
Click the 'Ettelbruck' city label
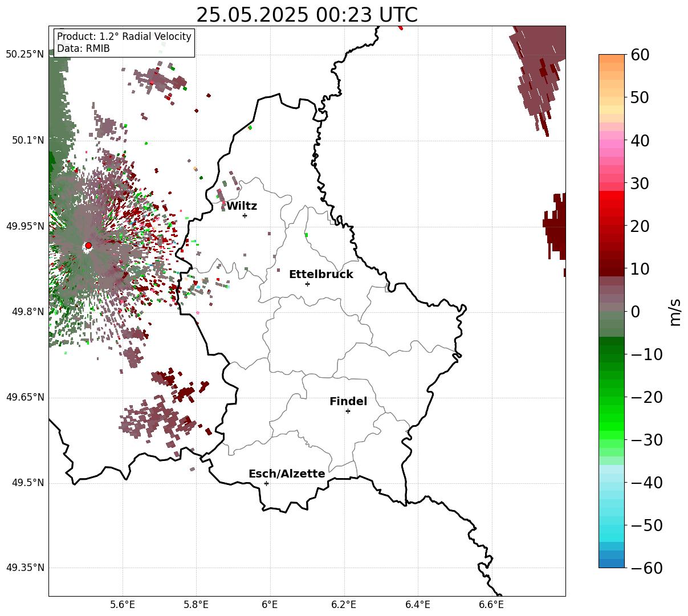[x=321, y=275]
